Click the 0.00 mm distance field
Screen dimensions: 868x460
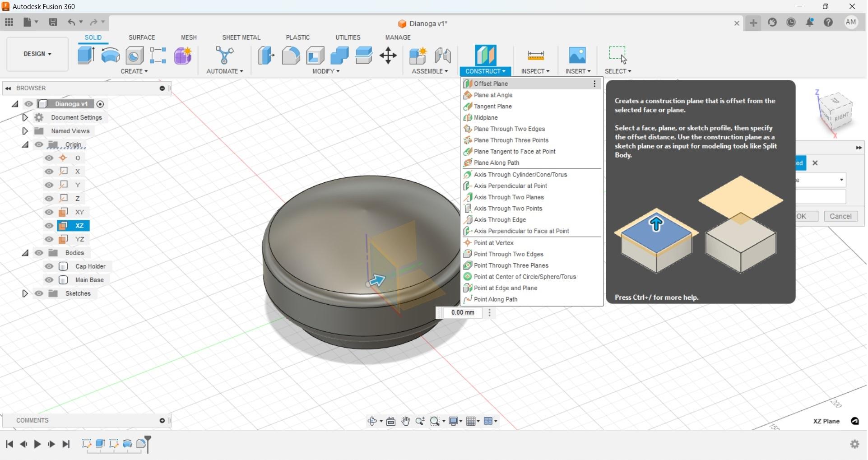[x=463, y=313]
